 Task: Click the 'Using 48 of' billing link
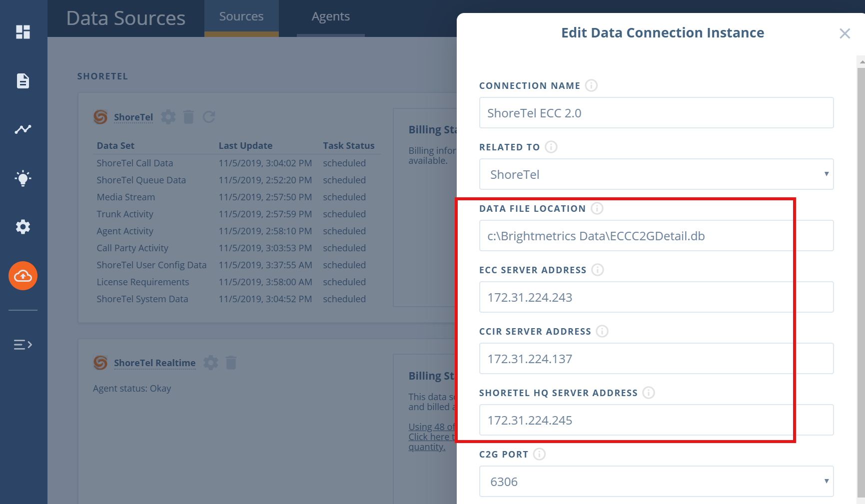coord(432,427)
